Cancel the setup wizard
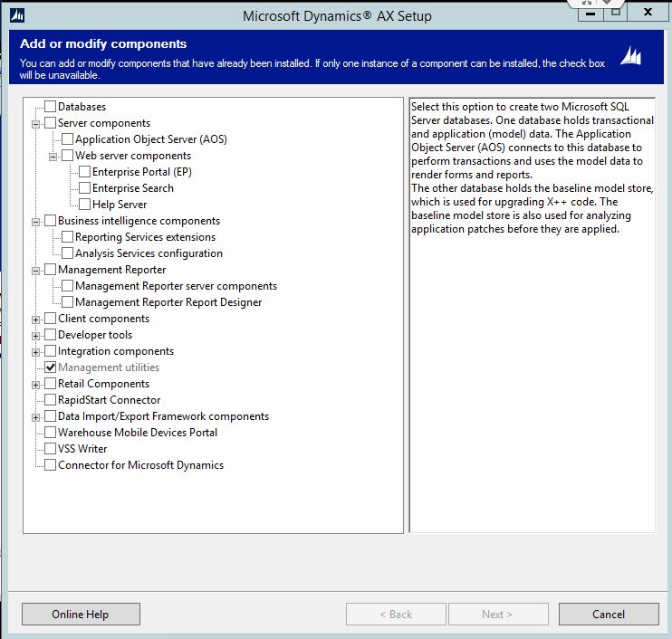 [609, 615]
